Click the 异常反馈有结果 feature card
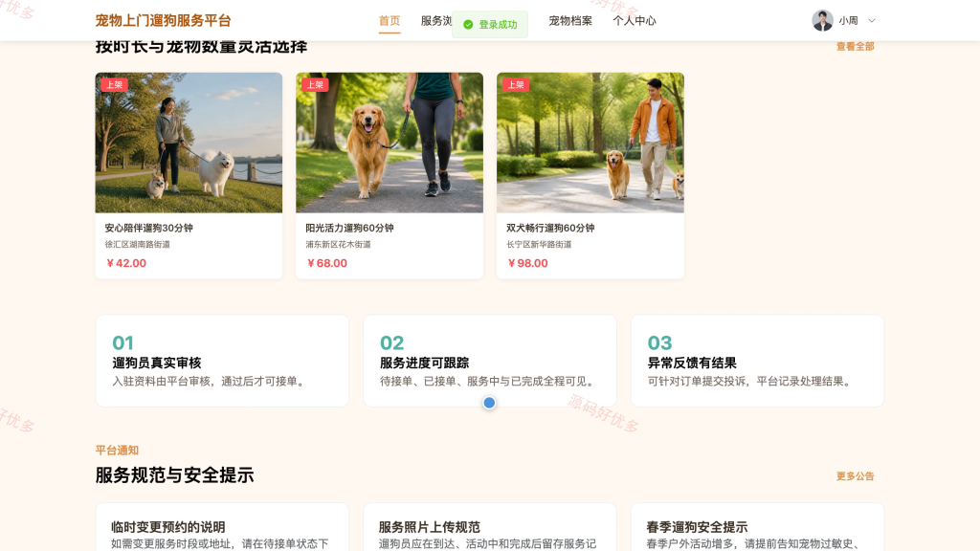This screenshot has width=980, height=551. [758, 361]
